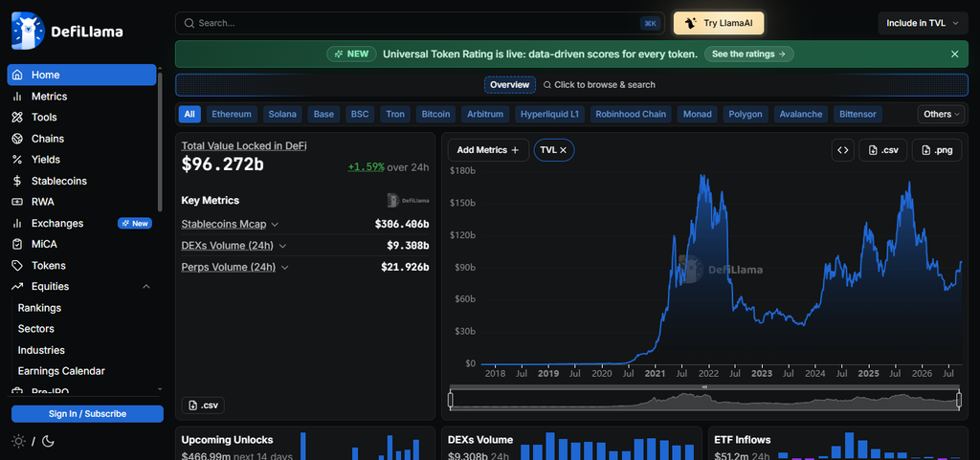The height and width of the screenshot is (460, 980).
Task: Click the search magnifier icon
Action: [x=189, y=23]
